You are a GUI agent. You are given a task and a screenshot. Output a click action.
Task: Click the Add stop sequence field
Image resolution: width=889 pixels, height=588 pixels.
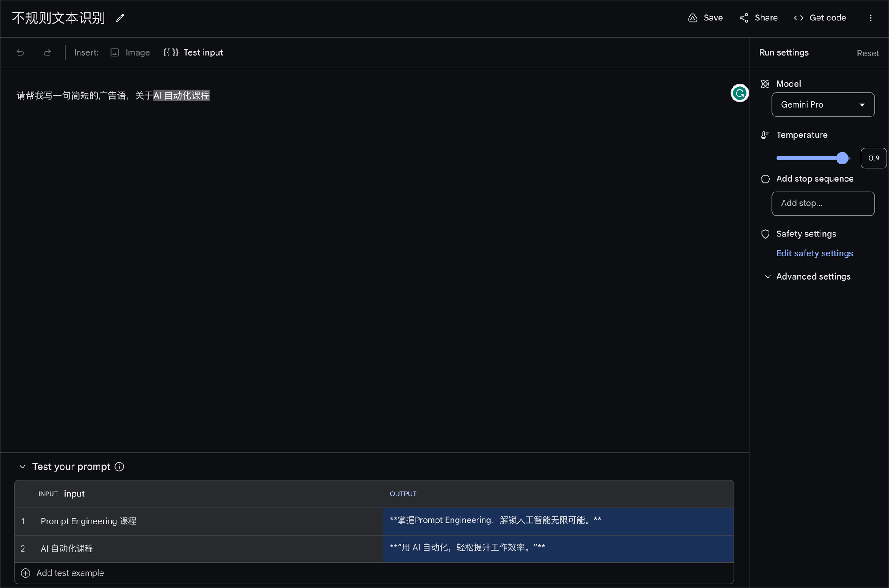tap(822, 203)
